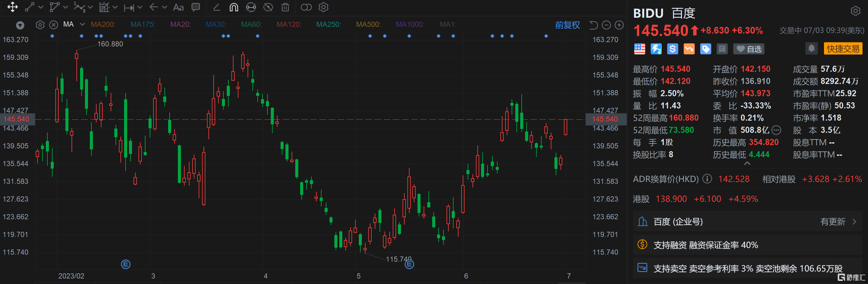Collapse the quote details chevron below 历史最低
868x284 pixels.
(x=747, y=164)
